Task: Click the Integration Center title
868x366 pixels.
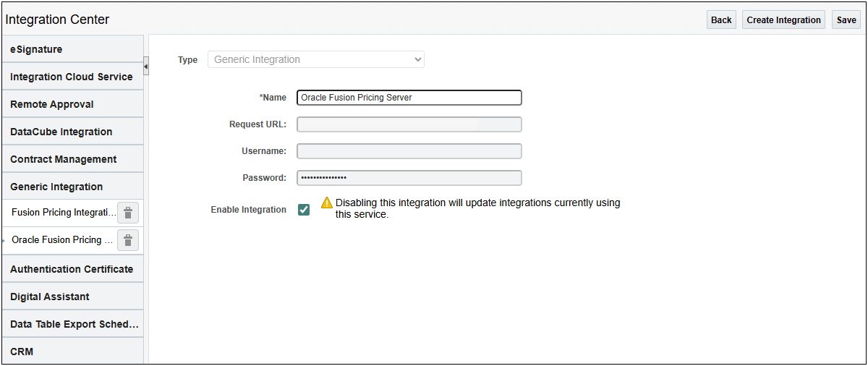Action: tap(57, 20)
